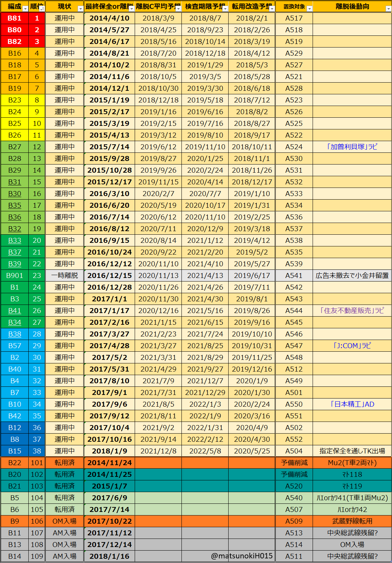Viewport: 392px width, 563px height.
Task: Click the 広告未撤去で小金井留置 cell
Action: click(352, 275)
